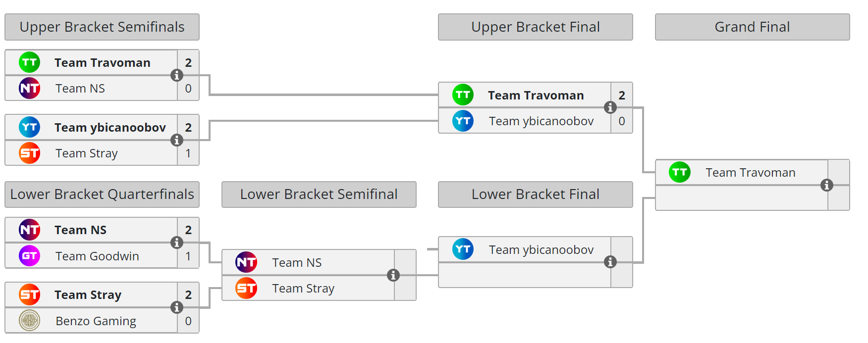This screenshot has height=343, width=868.
Task: Click Team Goodwin GT logo
Action: click(x=30, y=256)
